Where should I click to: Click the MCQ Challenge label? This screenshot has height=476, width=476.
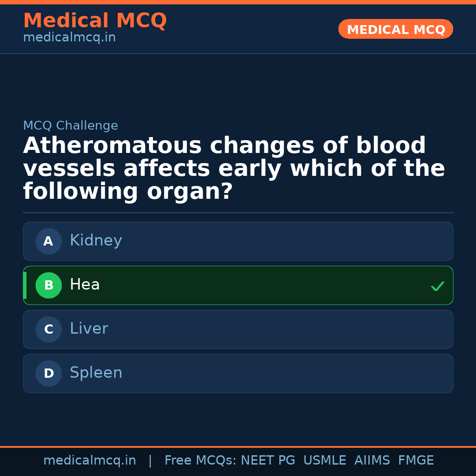pos(71,126)
